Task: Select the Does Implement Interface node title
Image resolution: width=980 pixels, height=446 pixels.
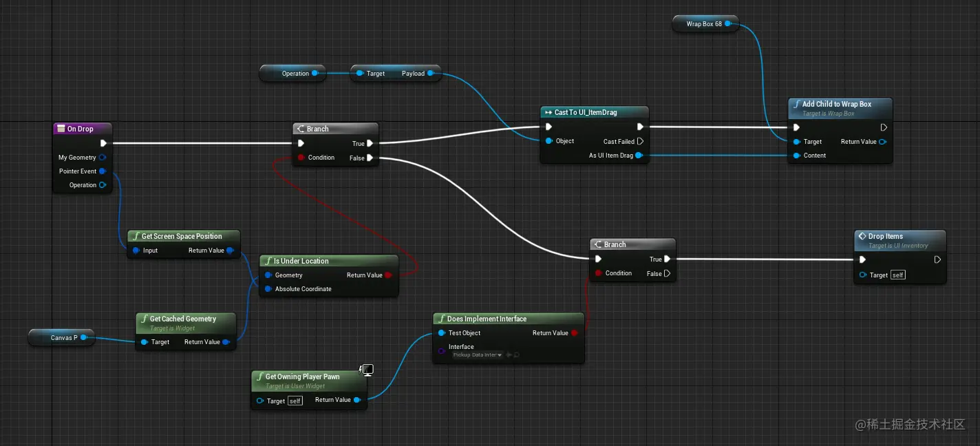Action: (487, 319)
